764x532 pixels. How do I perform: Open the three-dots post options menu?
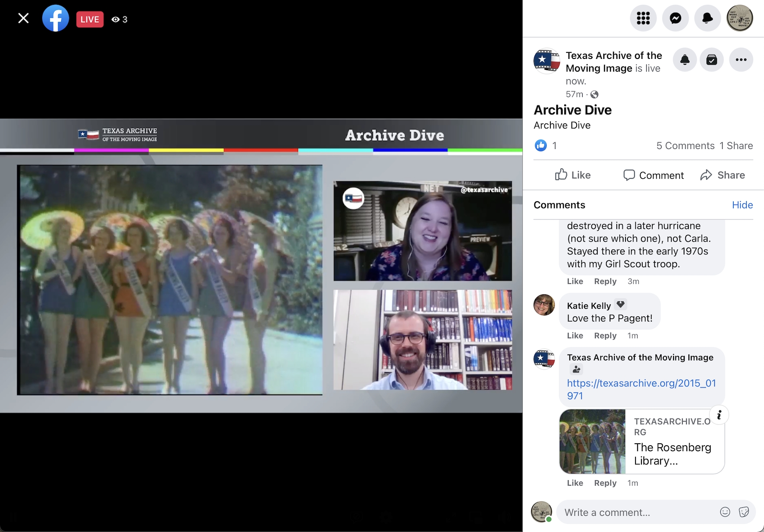[741, 60]
